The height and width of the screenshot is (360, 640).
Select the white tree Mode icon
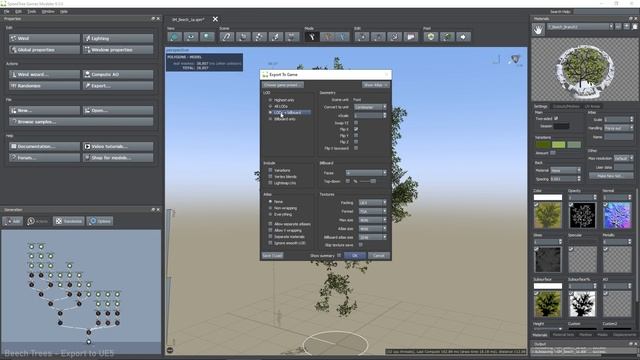coord(312,37)
